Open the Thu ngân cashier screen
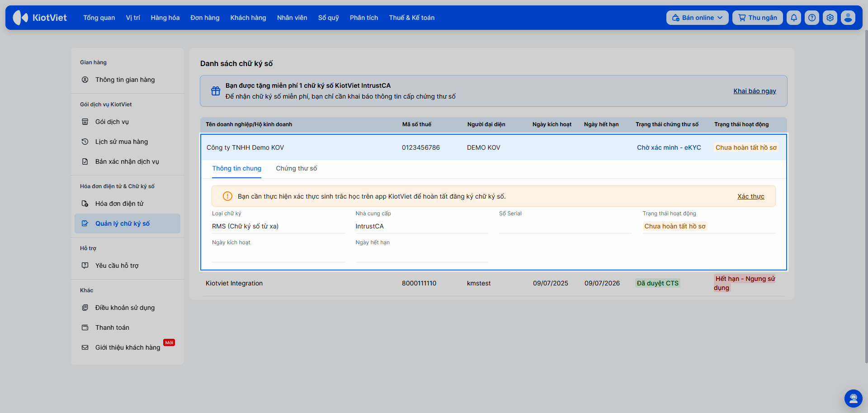The image size is (868, 413). pos(758,18)
